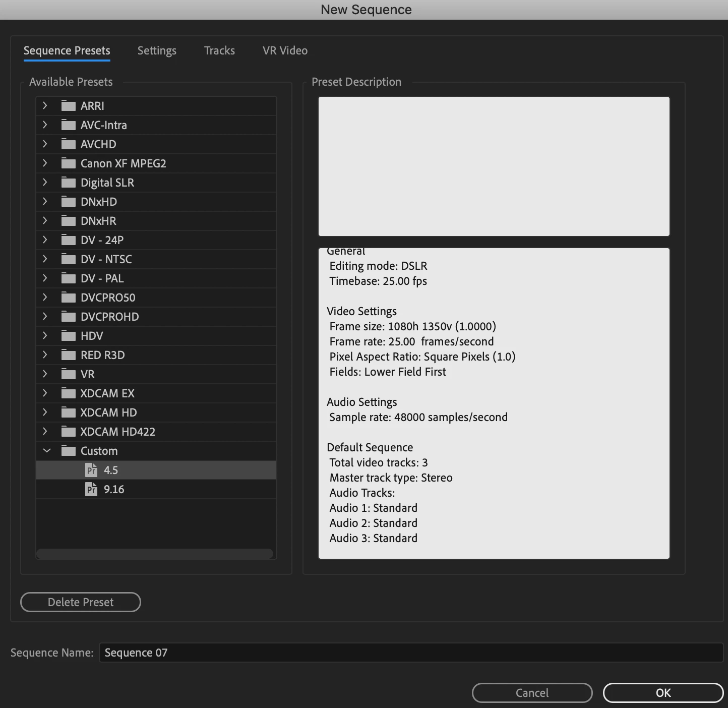
Task: Click 'Master track type: Stereo' text
Action: [x=391, y=478]
